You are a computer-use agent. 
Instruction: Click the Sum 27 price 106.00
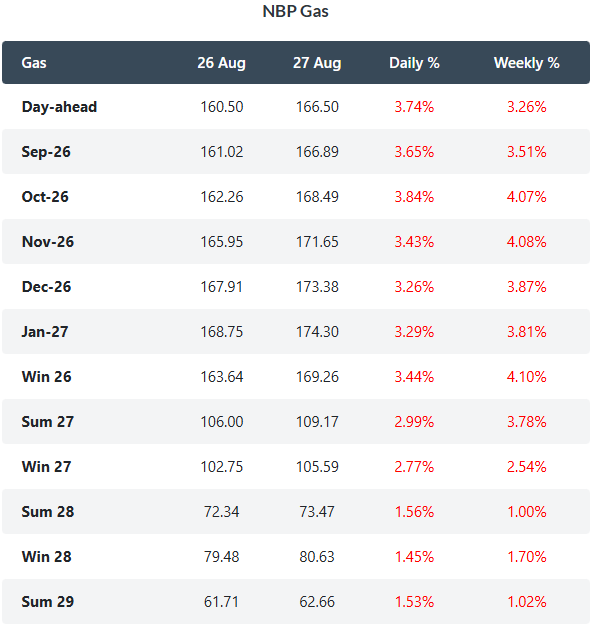tap(222, 422)
